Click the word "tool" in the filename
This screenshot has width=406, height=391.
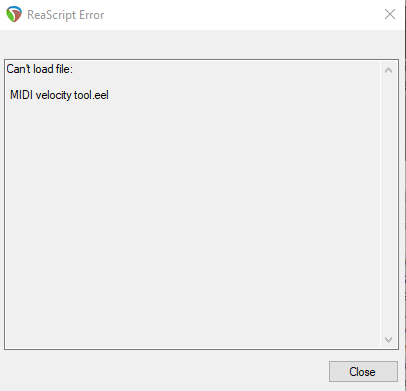(83, 95)
